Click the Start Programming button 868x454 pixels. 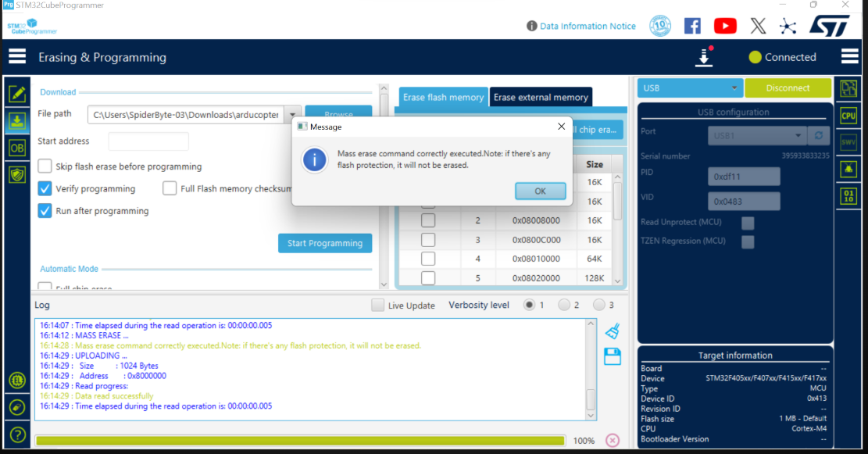click(x=324, y=243)
